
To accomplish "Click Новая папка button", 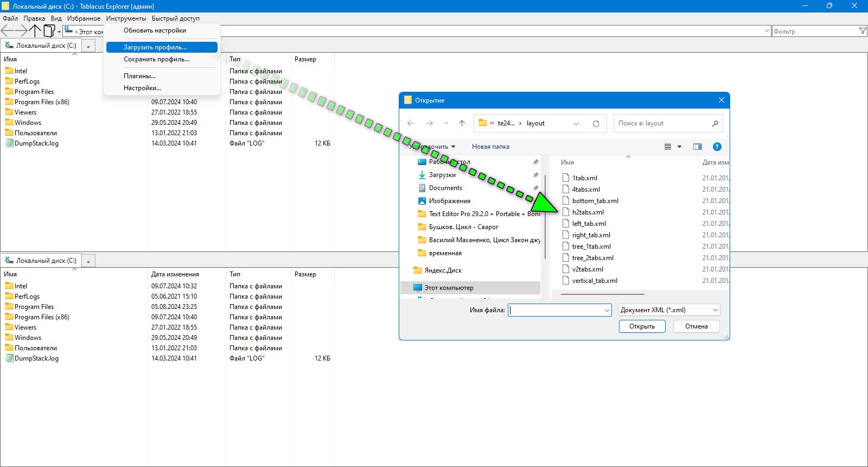I will (x=490, y=147).
